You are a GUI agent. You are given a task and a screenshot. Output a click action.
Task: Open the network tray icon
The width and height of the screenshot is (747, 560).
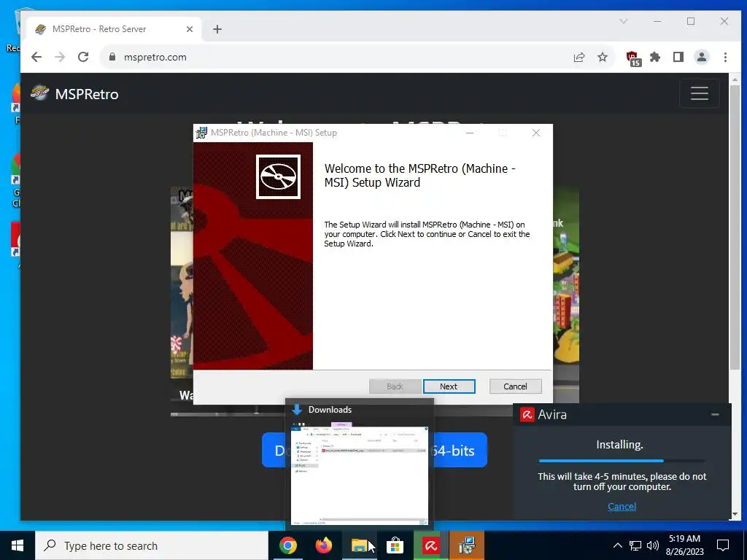tap(635, 545)
